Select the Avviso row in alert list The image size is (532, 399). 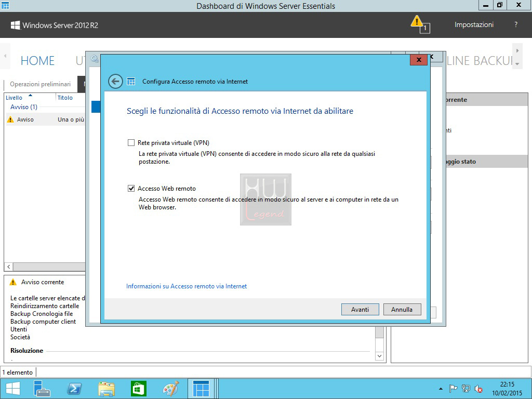pyautogui.click(x=46, y=119)
